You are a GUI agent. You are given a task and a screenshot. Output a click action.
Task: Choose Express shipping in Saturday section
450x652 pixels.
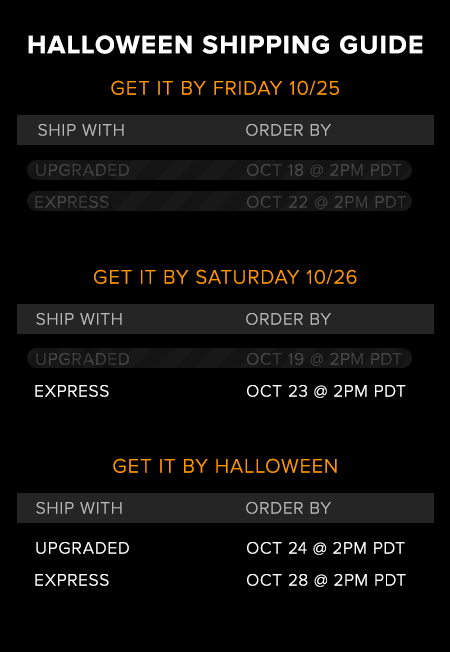[x=72, y=391]
